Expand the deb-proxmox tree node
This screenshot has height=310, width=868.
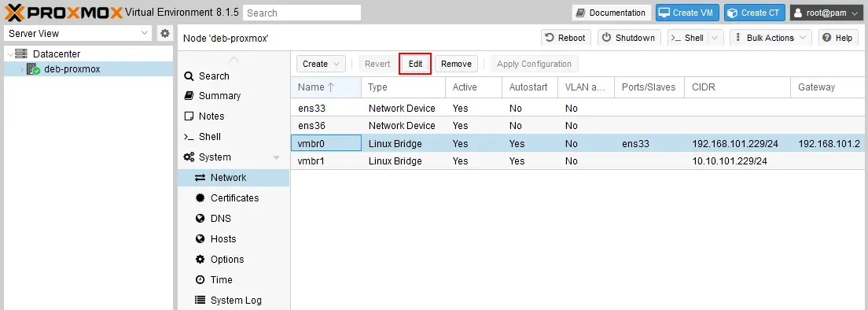click(21, 69)
